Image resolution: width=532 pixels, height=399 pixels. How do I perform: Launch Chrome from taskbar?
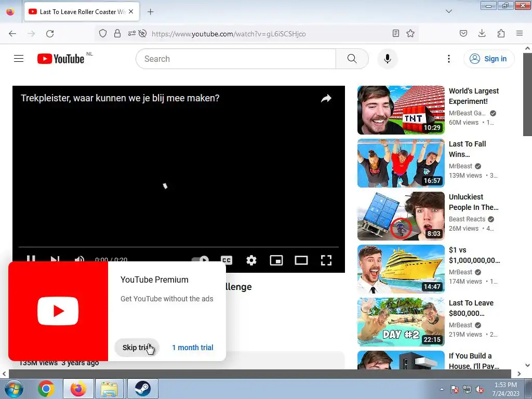(x=46, y=389)
